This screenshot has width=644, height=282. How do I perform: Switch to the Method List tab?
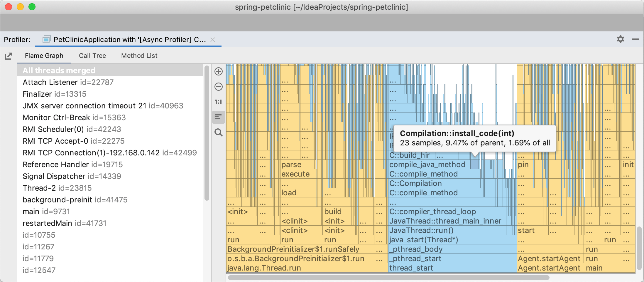pos(139,56)
